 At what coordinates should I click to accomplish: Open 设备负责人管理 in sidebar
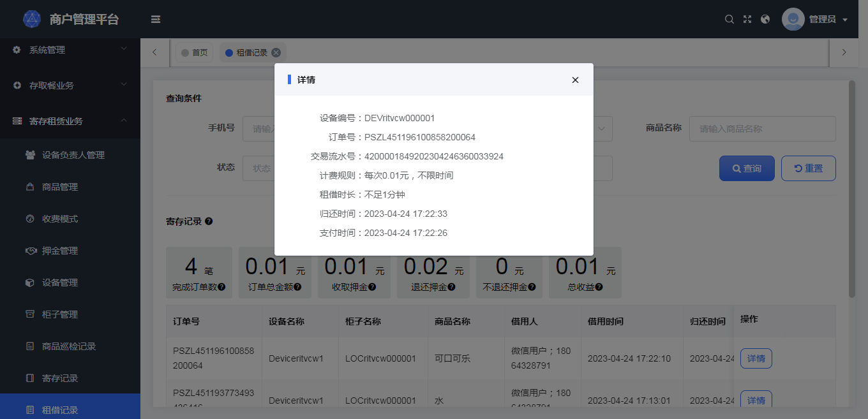point(70,155)
